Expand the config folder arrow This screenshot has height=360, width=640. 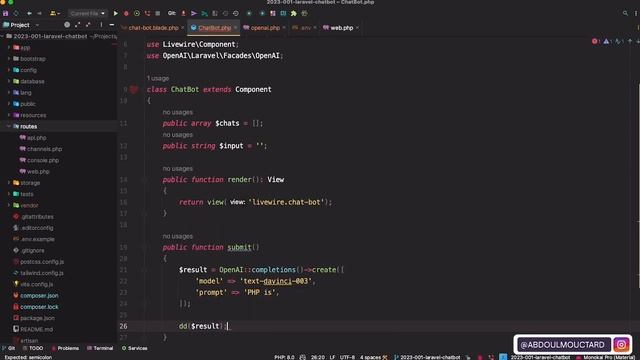(x=9, y=70)
